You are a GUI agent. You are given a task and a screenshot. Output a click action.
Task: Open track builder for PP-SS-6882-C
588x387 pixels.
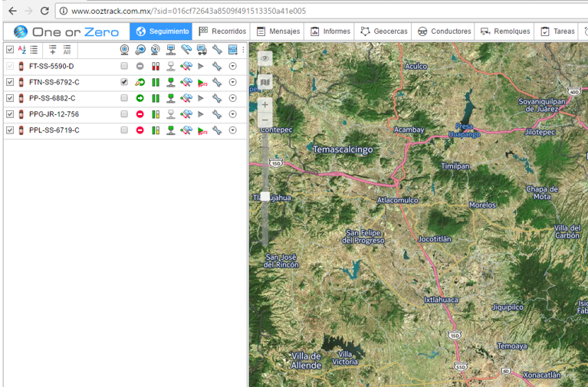tap(186, 98)
